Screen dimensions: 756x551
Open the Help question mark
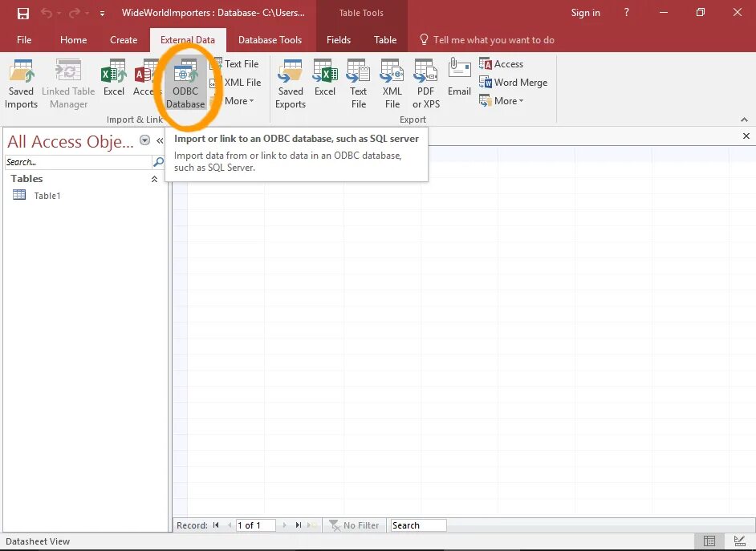[626, 13]
